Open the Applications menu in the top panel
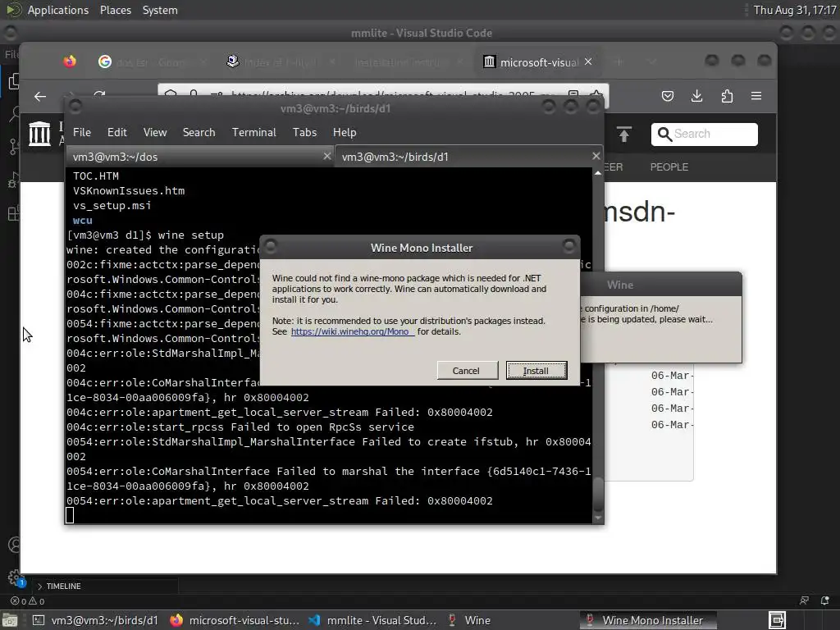The image size is (840, 630). point(58,10)
